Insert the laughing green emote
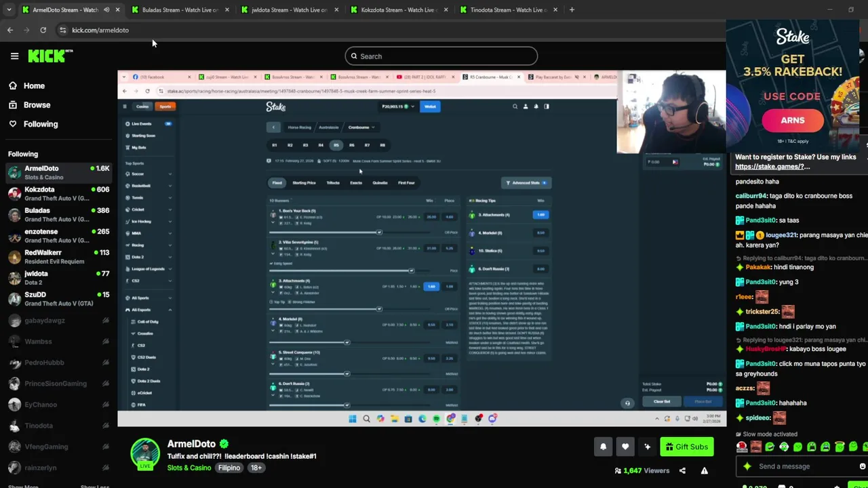 tap(770, 447)
